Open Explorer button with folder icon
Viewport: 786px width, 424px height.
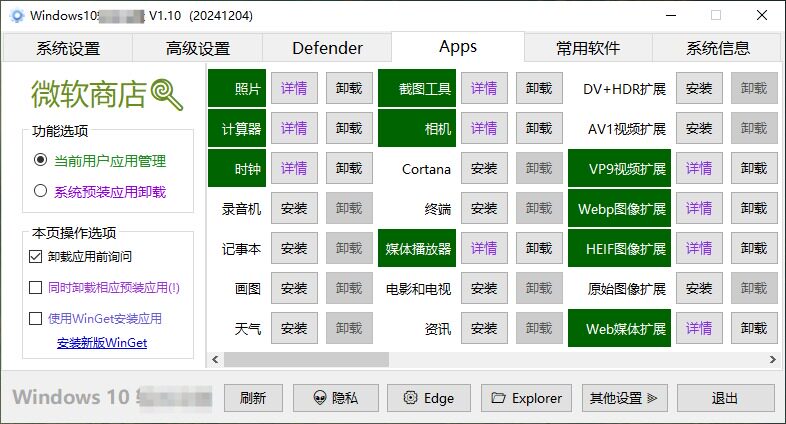point(526,398)
